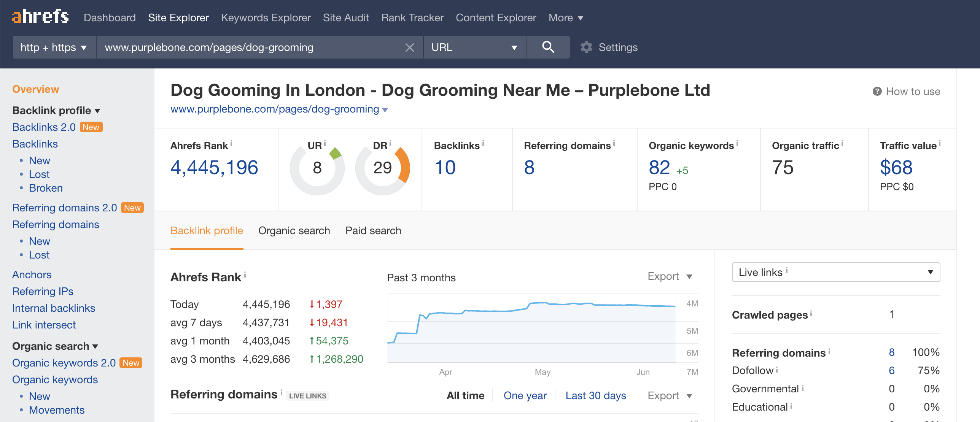Select Last 30 days range
The height and width of the screenshot is (422, 980).
[x=596, y=396]
